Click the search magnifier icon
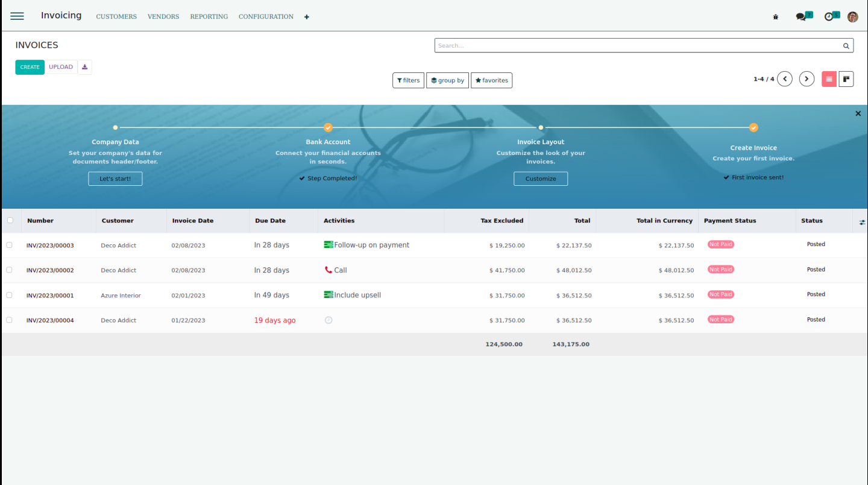 846,46
